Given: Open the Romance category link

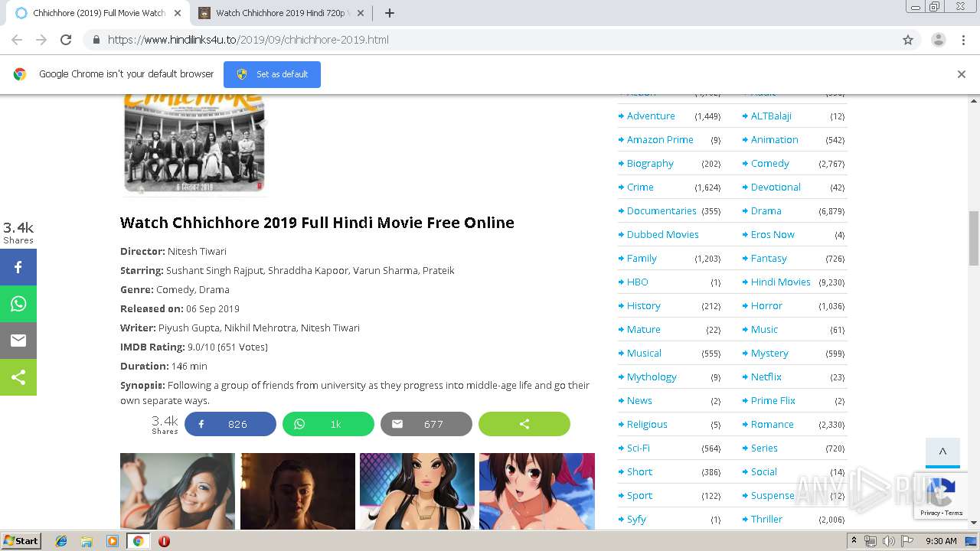Looking at the screenshot, I should [x=773, y=424].
